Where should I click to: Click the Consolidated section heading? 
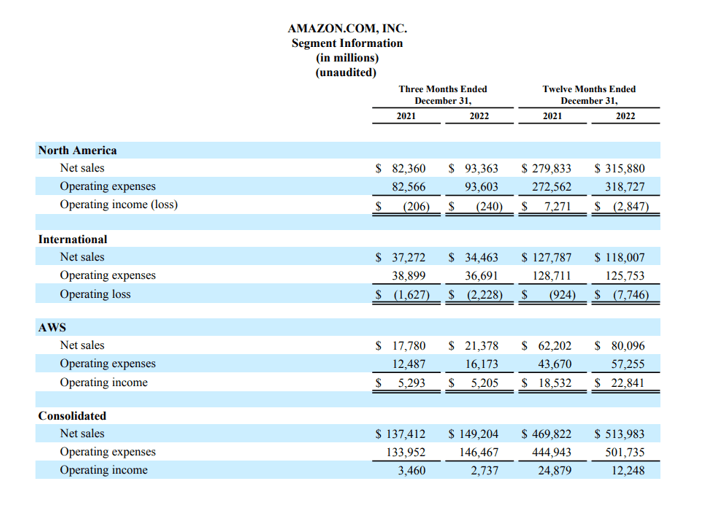click(72, 416)
